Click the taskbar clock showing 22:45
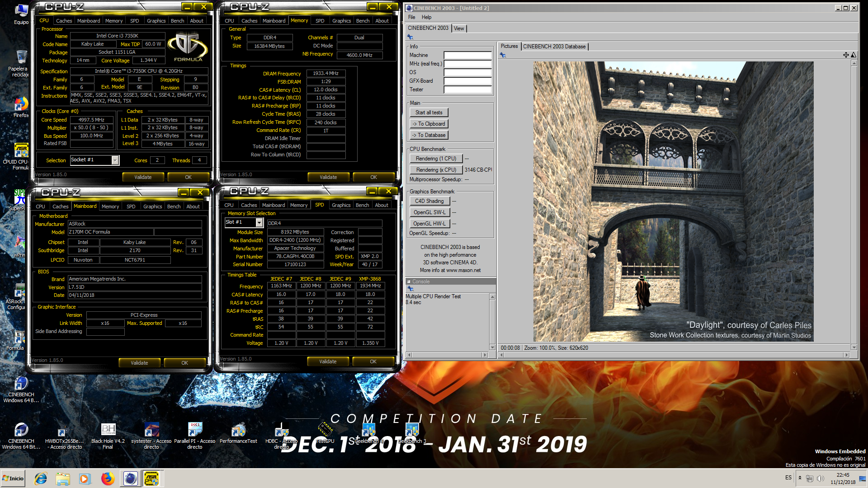 pos(843,479)
